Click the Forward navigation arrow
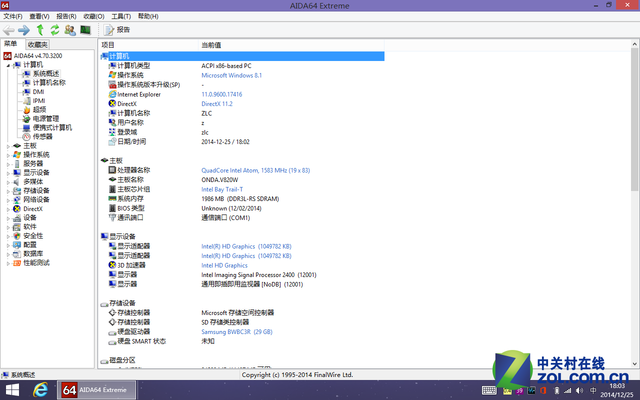Image resolution: width=640 pixels, height=400 pixels. point(24,30)
